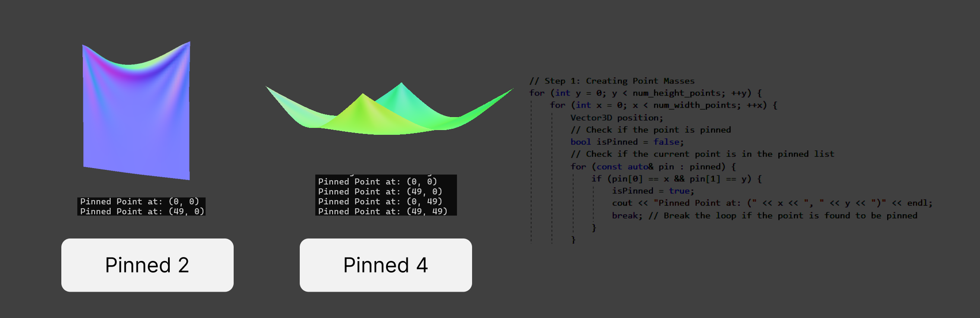Click the "for (const auto& pin : pinned)" line
Image resolution: width=980 pixels, height=318 pixels.
click(653, 166)
